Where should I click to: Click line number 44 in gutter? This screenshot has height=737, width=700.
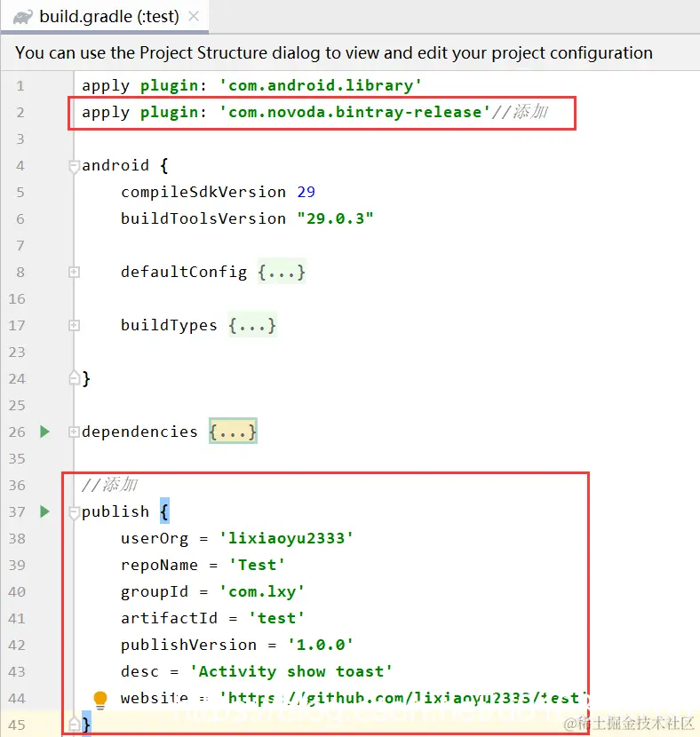coord(17,699)
